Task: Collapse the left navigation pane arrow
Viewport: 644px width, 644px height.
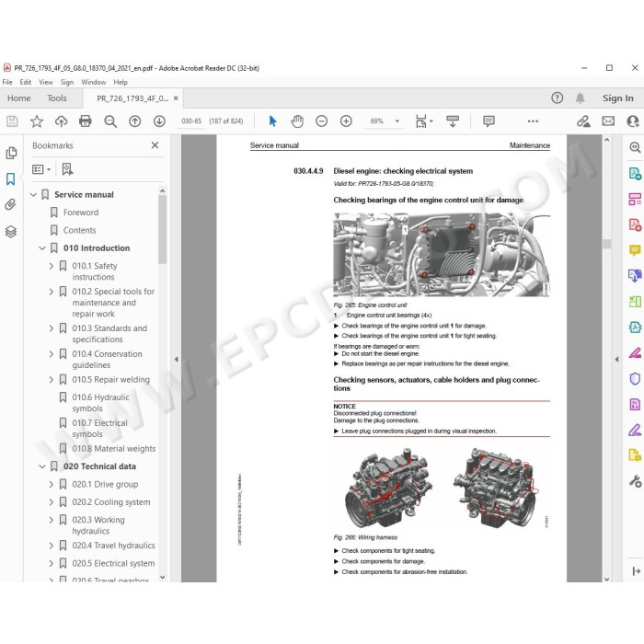Action: 177,360
